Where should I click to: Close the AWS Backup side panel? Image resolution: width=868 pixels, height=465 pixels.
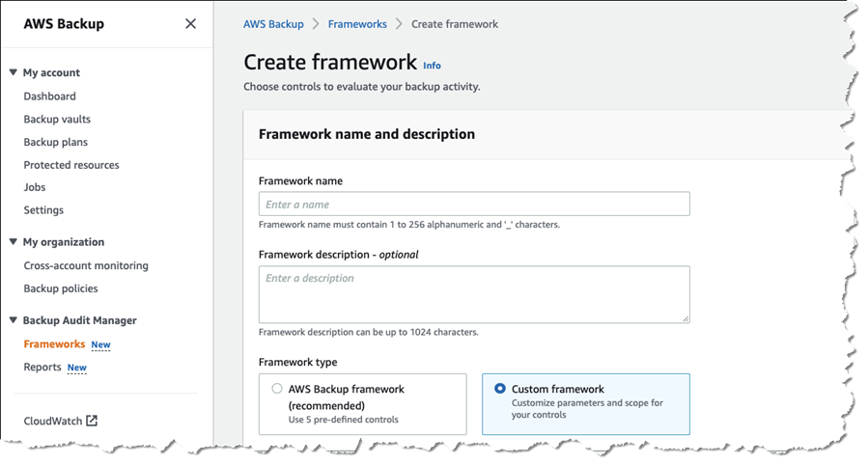pyautogui.click(x=190, y=24)
